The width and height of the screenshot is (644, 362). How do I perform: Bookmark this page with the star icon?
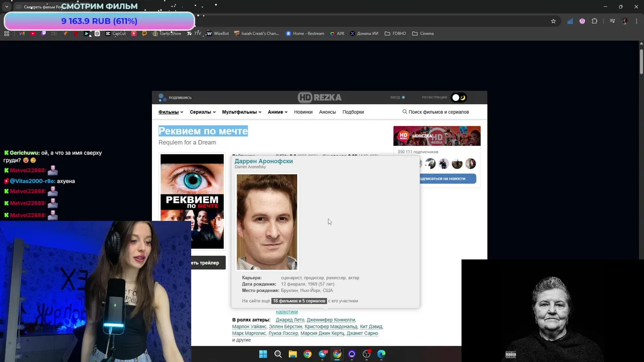click(553, 21)
